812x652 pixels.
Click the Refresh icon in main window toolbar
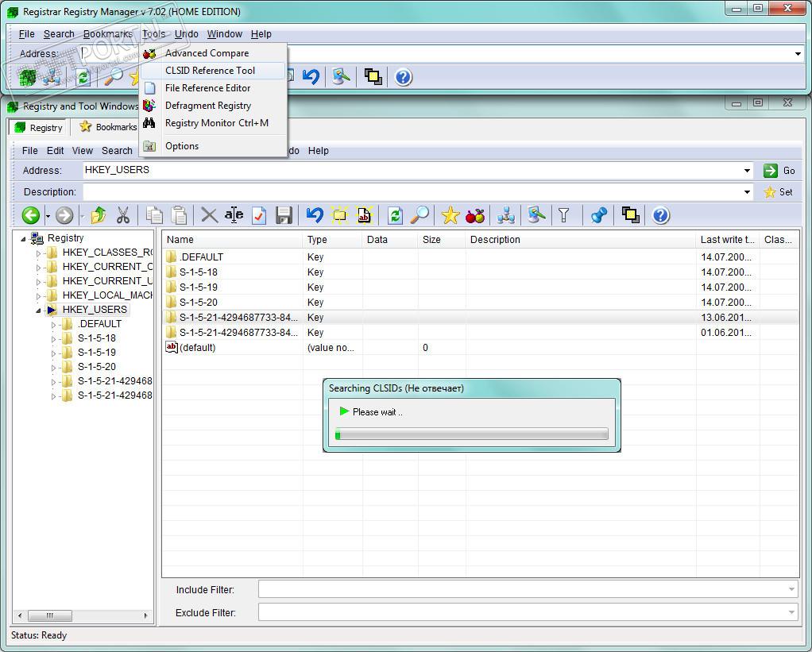(x=83, y=78)
